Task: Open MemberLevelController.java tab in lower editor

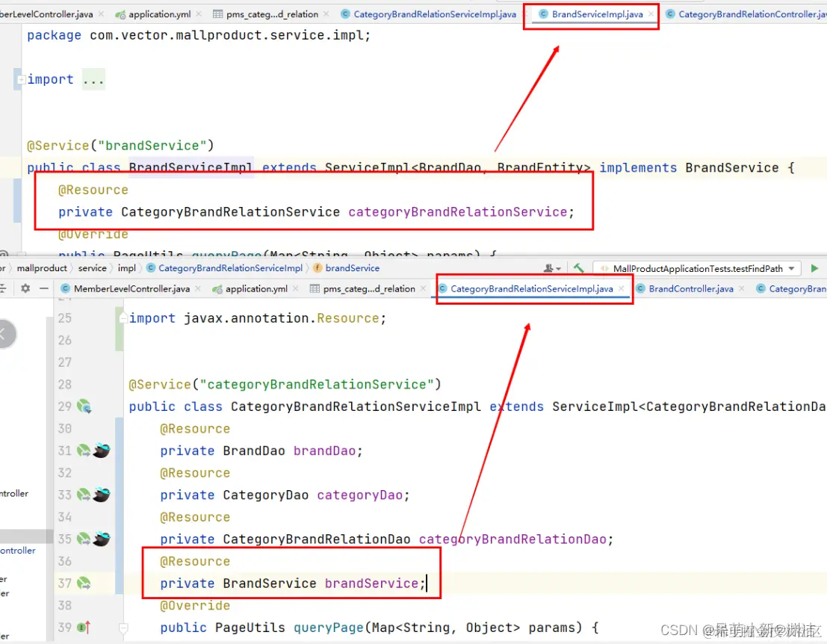Action: tap(131, 289)
